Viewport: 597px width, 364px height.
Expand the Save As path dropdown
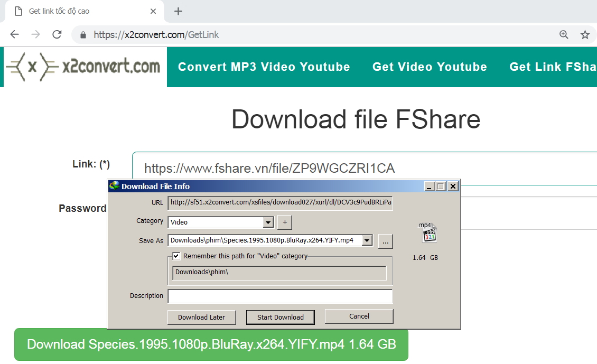pos(367,240)
